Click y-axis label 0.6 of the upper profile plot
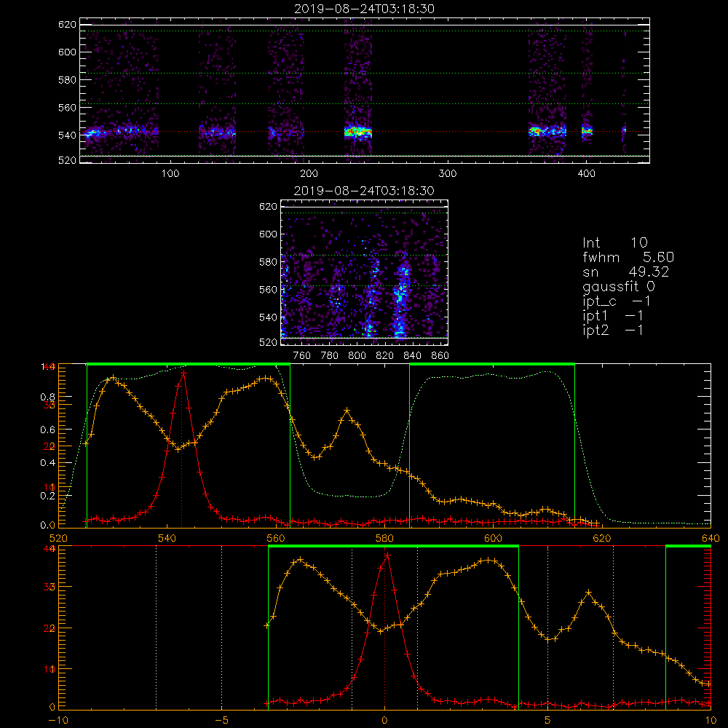 click(47, 430)
